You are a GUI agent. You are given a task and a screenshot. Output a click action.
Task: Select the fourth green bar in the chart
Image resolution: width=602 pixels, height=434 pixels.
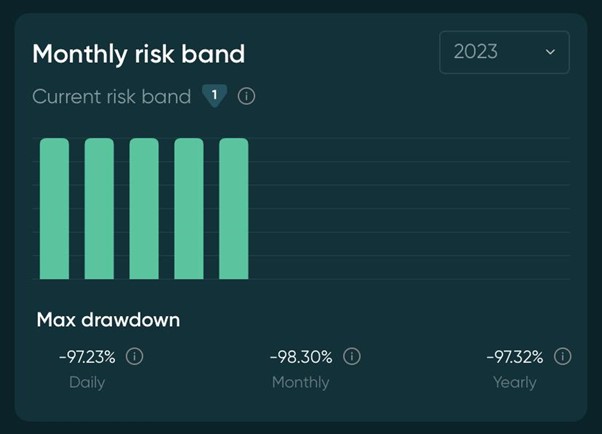click(x=189, y=208)
